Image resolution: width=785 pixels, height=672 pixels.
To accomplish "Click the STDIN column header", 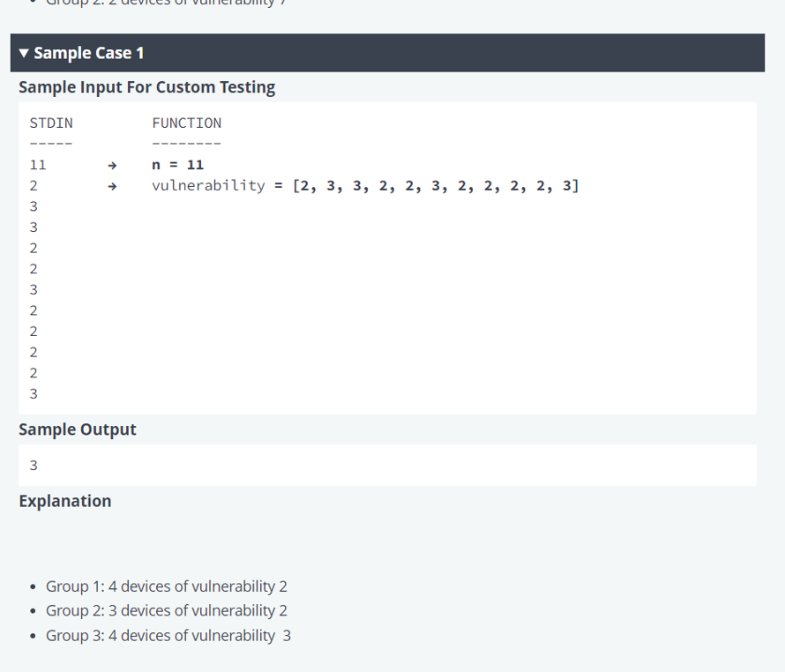I will [x=51, y=123].
